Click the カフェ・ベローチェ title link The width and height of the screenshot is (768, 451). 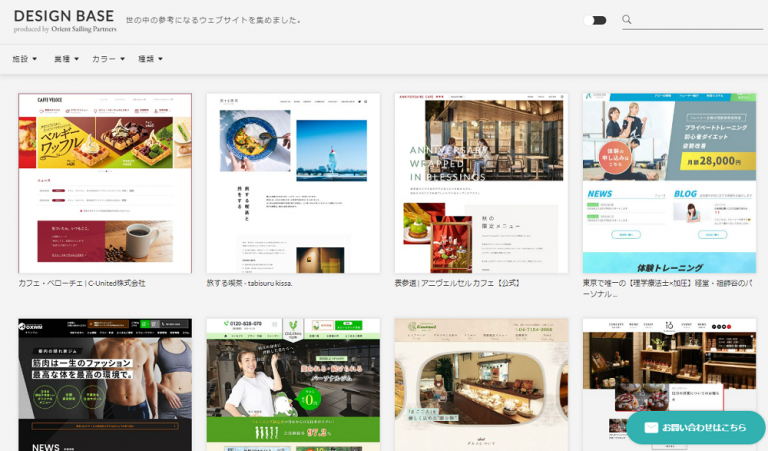click(82, 283)
